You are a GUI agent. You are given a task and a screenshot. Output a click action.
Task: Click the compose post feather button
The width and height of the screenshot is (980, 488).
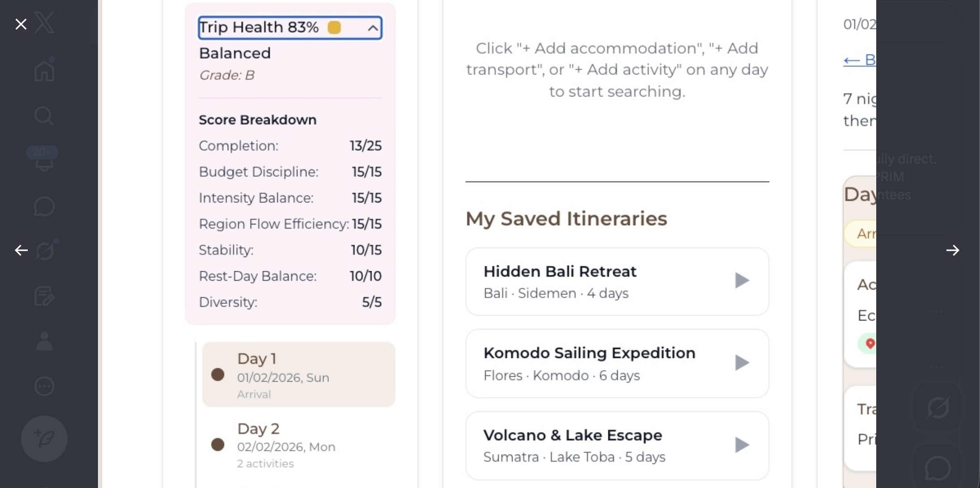click(x=44, y=439)
